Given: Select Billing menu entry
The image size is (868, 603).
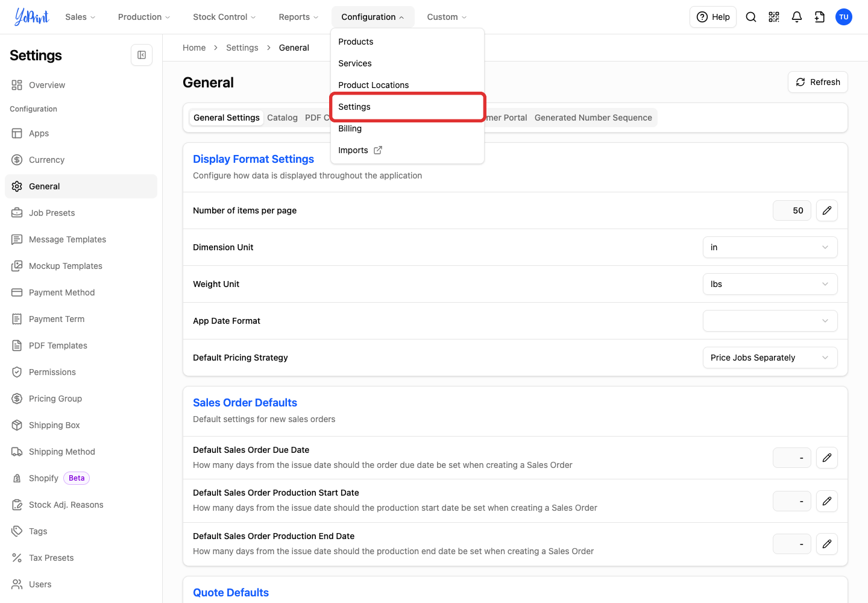Looking at the screenshot, I should coord(407,128).
